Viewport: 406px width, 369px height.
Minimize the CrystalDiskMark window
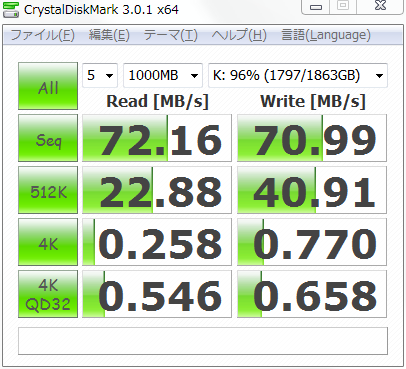click(316, 7)
